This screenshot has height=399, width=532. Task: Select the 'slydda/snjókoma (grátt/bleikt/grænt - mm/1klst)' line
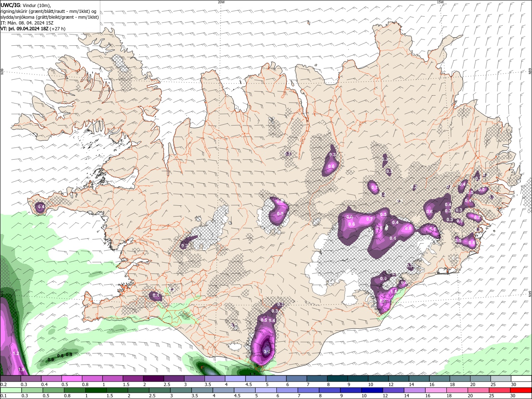pyautogui.click(x=50, y=17)
